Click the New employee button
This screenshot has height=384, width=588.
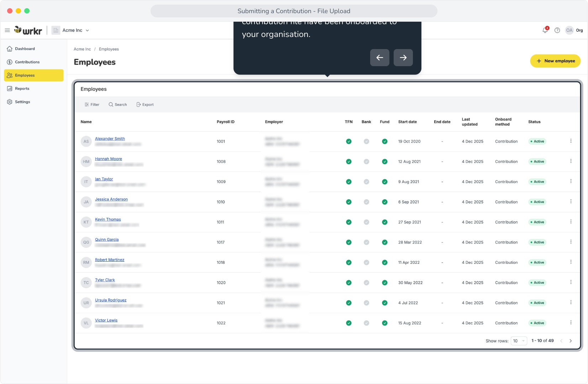pyautogui.click(x=555, y=61)
